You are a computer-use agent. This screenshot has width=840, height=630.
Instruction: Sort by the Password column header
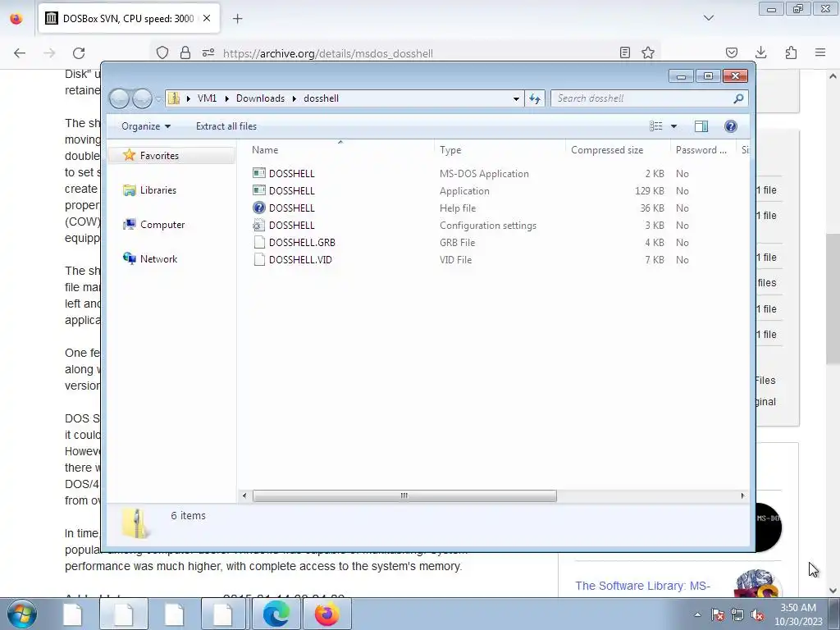[x=701, y=150]
